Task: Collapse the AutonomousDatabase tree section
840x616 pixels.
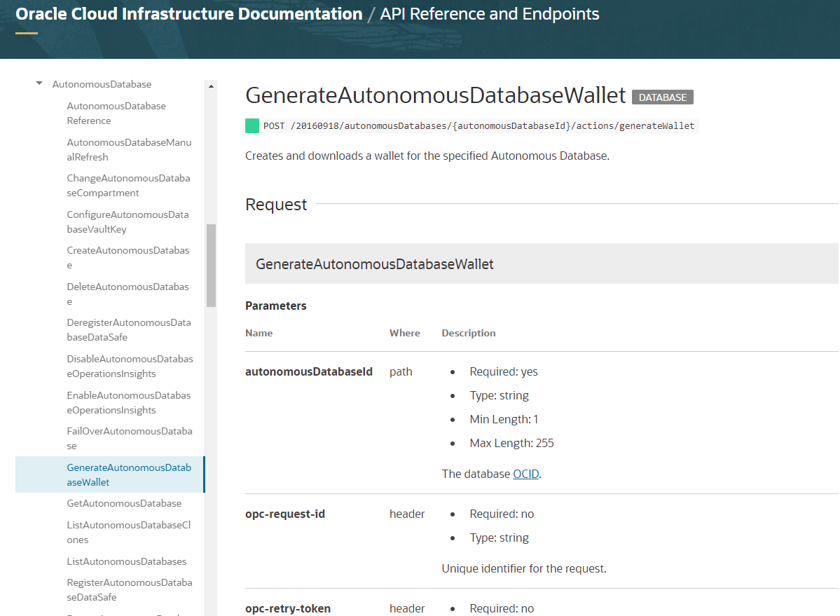Action: (x=39, y=83)
